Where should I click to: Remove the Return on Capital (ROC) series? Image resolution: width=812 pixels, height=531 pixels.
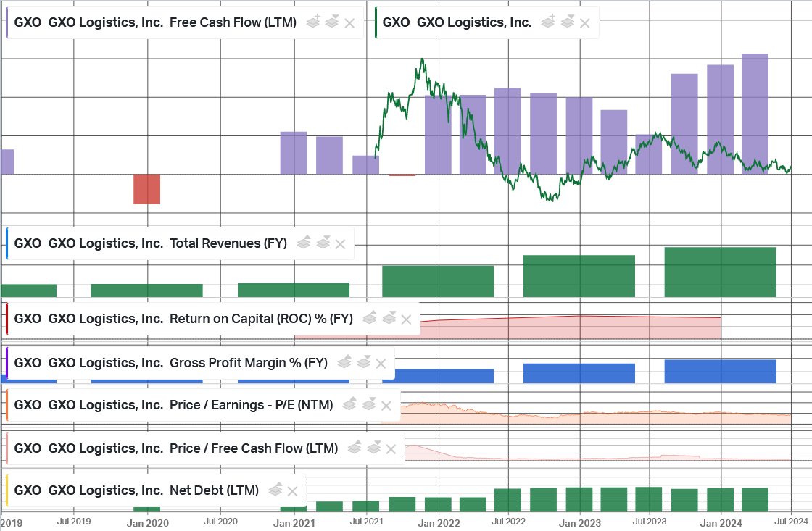coord(407,319)
